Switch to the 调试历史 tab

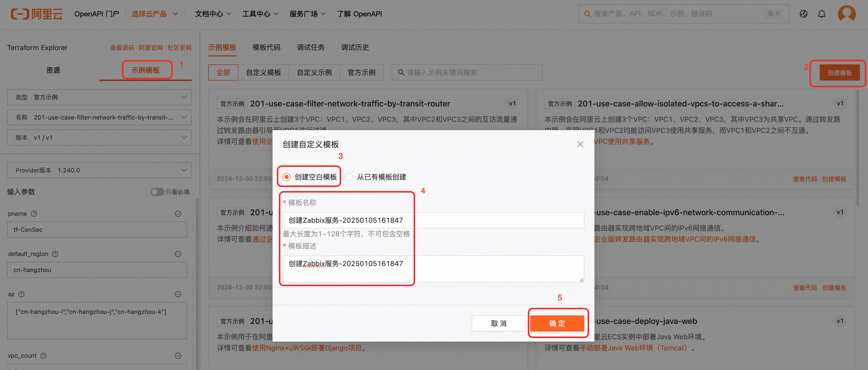click(355, 48)
